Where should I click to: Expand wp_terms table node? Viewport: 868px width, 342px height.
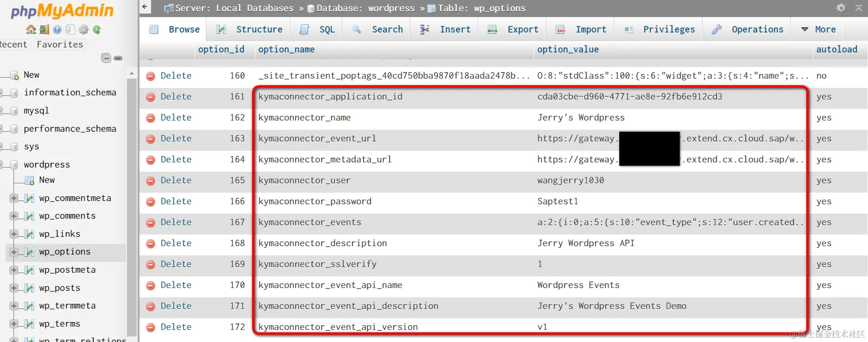14,324
